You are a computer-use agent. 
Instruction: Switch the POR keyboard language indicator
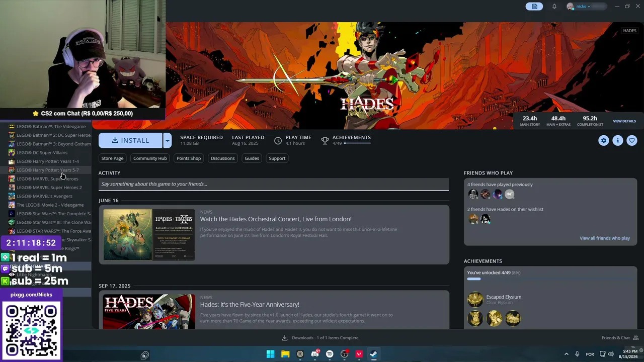pos(590,354)
